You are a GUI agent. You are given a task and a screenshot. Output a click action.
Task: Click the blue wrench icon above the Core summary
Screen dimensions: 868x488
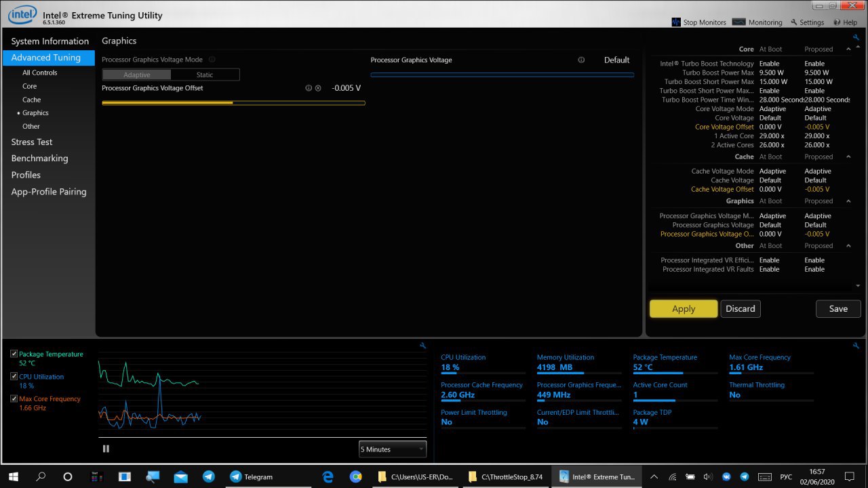coord(856,38)
